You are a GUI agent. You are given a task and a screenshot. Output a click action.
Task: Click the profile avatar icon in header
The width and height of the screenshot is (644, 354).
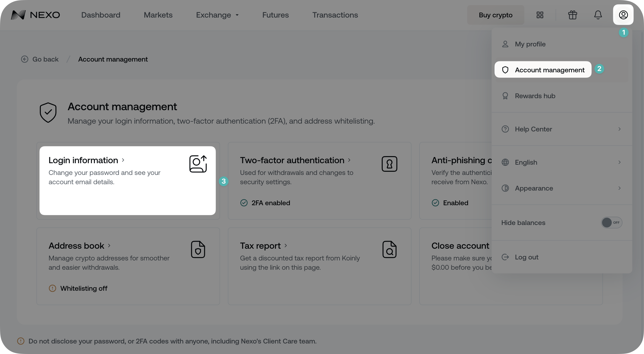pyautogui.click(x=623, y=15)
